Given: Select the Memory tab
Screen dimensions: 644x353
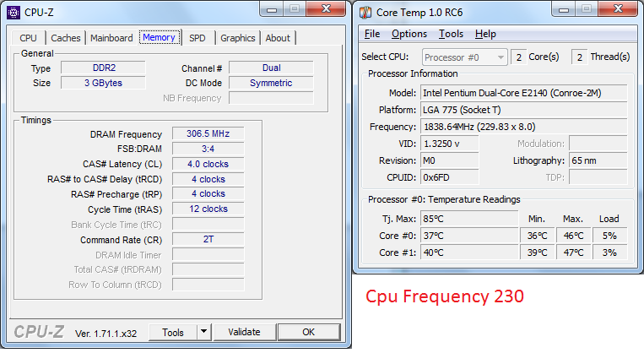Looking at the screenshot, I should point(159,37).
